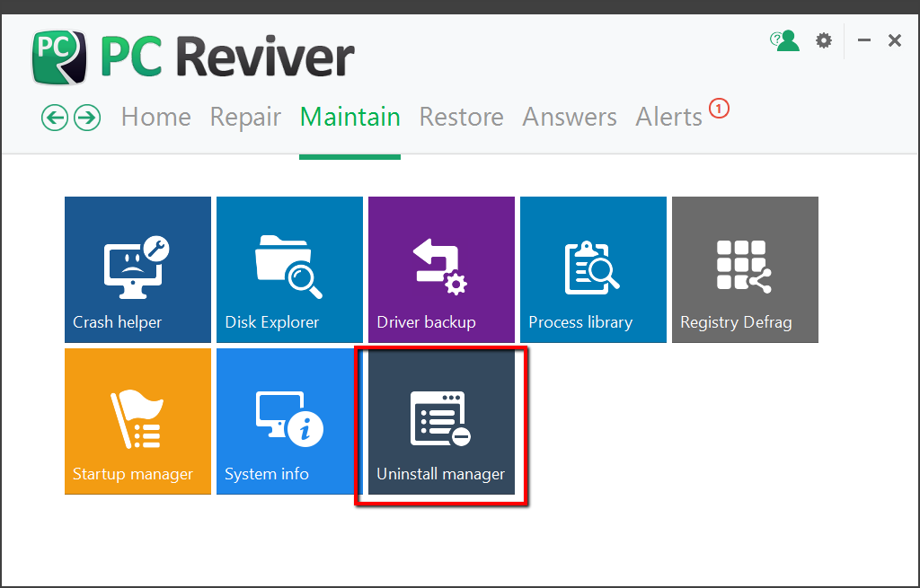Navigate back with the left arrow
The image size is (920, 588).
(54, 118)
